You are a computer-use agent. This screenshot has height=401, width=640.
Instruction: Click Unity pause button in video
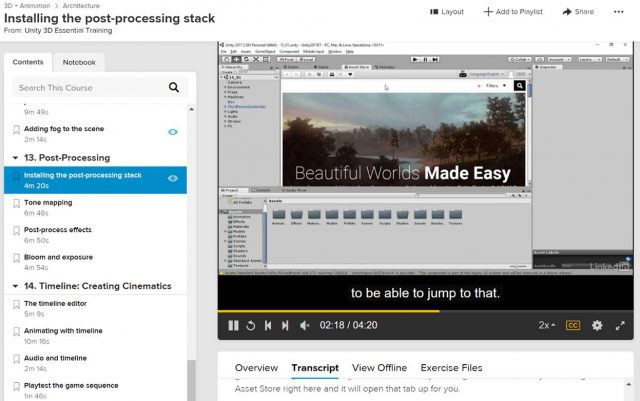point(425,60)
